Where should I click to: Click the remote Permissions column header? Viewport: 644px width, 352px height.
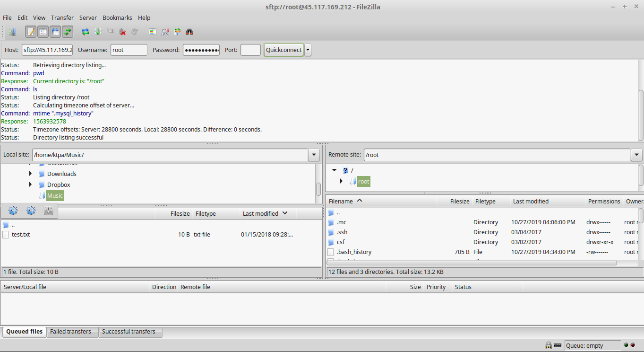click(604, 201)
